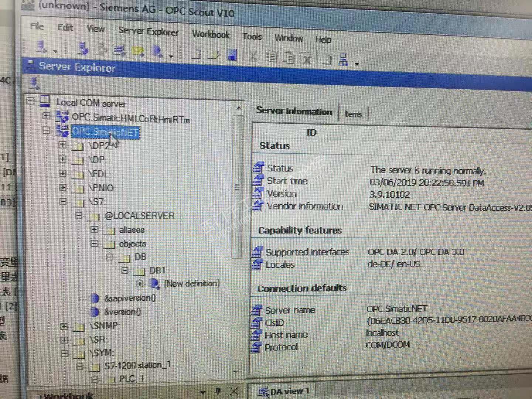Switch to the Server information tab

pos(294,111)
